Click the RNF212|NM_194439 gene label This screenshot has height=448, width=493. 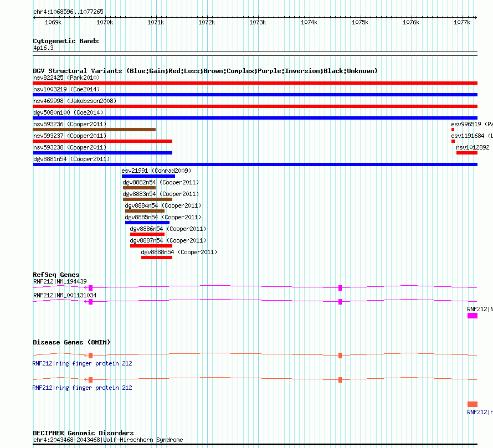pos(60,281)
